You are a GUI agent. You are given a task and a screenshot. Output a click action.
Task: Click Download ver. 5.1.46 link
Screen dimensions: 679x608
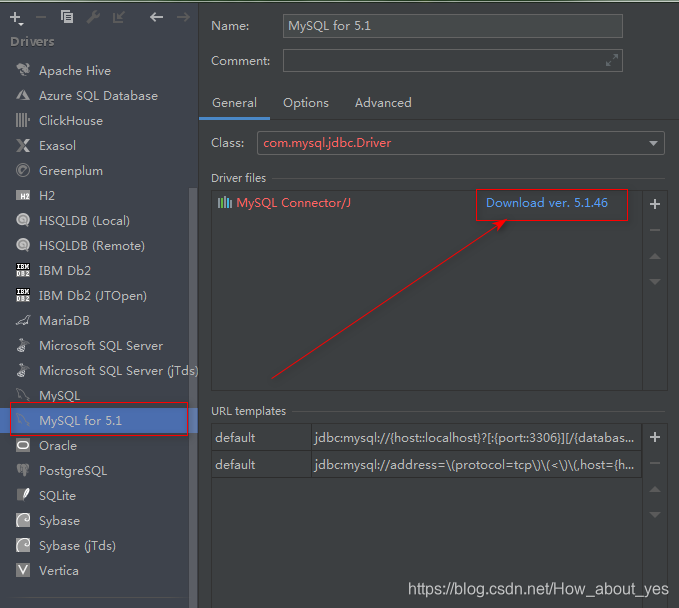coord(547,203)
